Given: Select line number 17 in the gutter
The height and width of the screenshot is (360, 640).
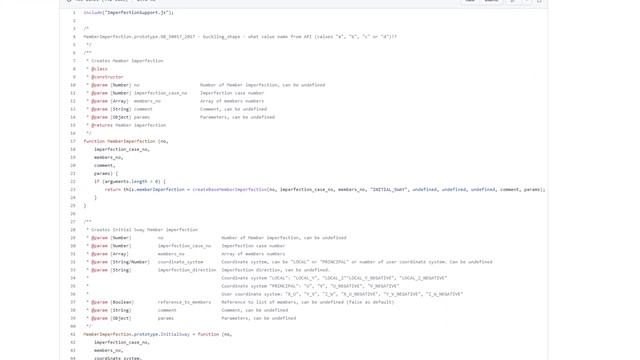Looking at the screenshot, I should coord(73,141).
